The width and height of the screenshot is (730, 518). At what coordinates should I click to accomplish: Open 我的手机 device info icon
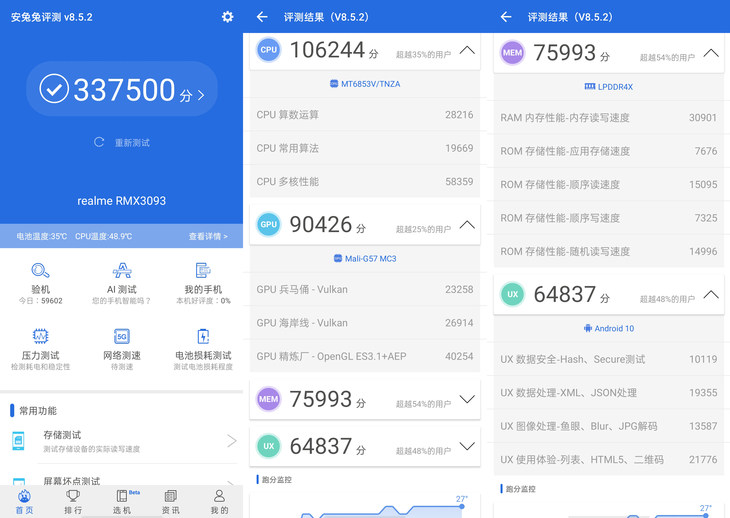203,272
